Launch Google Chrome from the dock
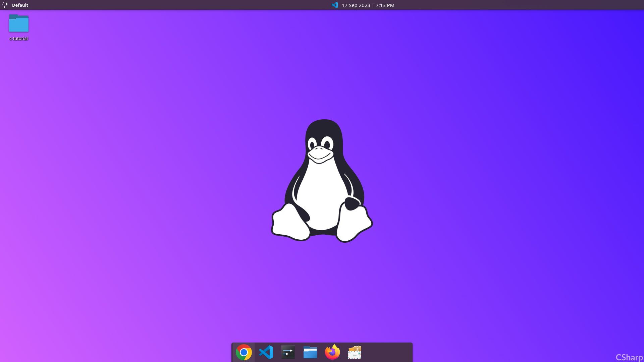Screen dimensions: 644x362 244,352
